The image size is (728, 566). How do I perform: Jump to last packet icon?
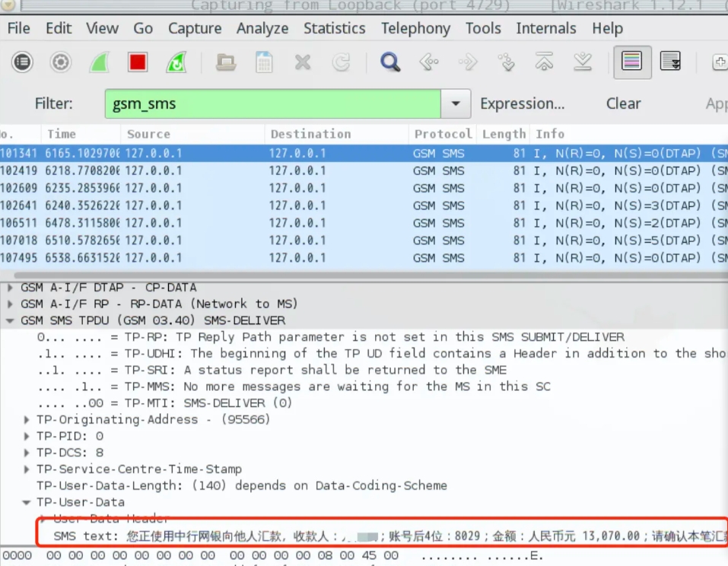coord(583,62)
